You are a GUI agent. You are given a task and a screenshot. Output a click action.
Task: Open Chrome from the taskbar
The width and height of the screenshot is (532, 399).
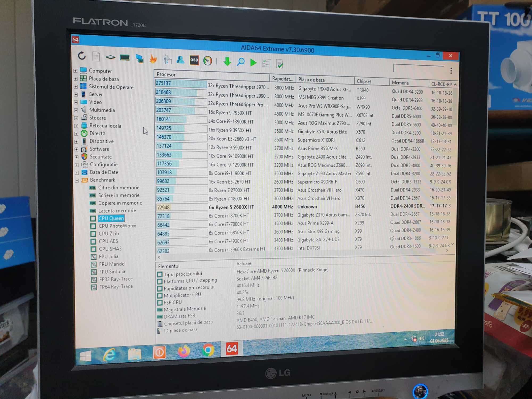208,350
